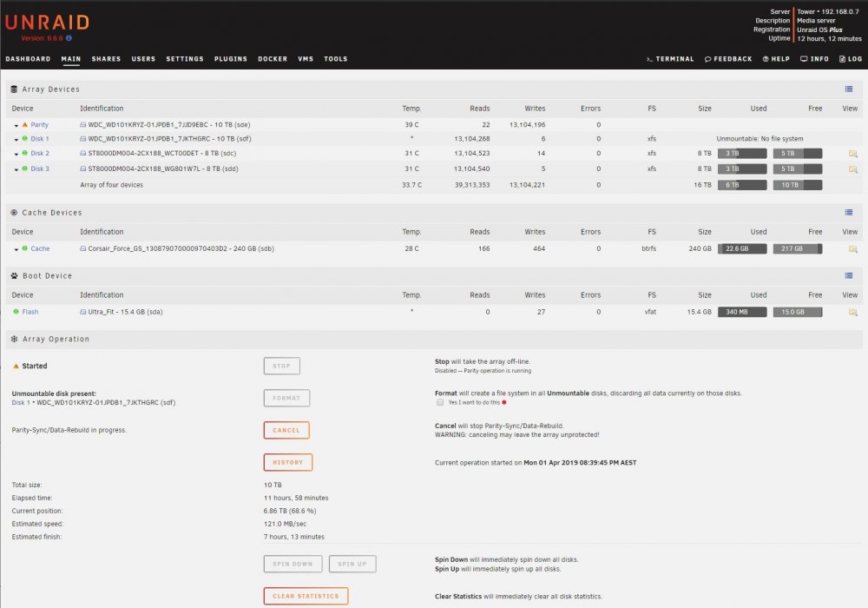Click Parity warning status icon
868x608 pixels.
point(24,124)
